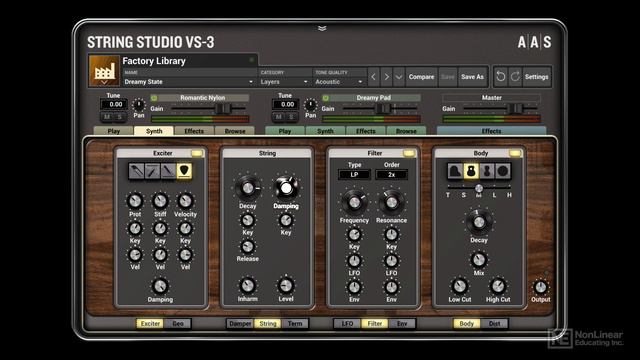
Task: Click Romantic Nylon Tune value field
Action: click(115, 104)
